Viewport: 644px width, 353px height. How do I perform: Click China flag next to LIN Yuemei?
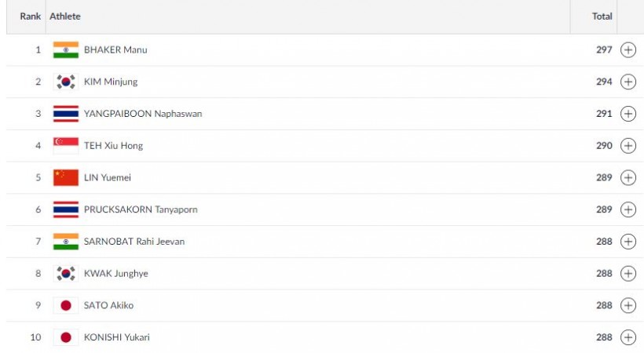tap(66, 178)
